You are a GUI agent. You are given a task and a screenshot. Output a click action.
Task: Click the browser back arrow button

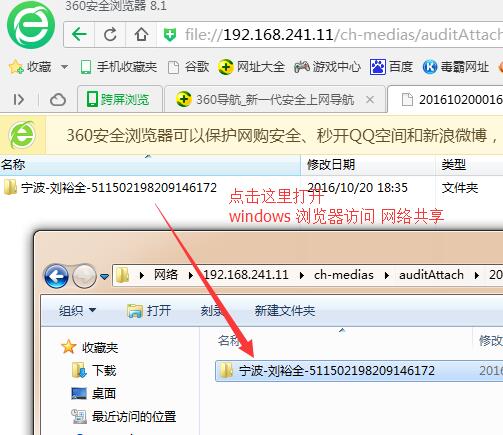79,34
